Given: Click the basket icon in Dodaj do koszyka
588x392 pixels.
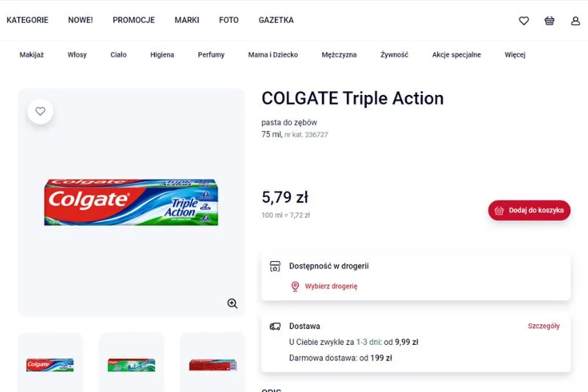Looking at the screenshot, I should click(x=500, y=210).
